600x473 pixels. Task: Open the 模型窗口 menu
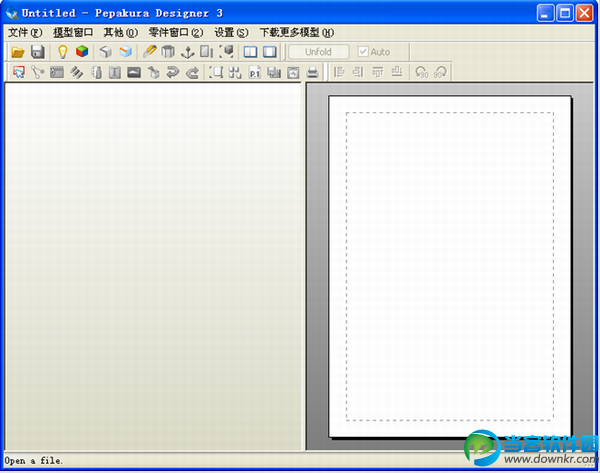coord(73,33)
